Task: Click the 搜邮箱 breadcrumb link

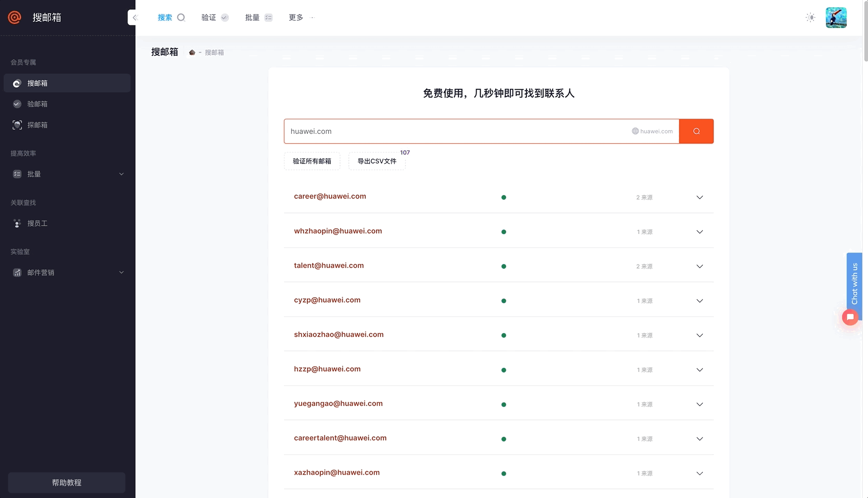Action: 214,52
